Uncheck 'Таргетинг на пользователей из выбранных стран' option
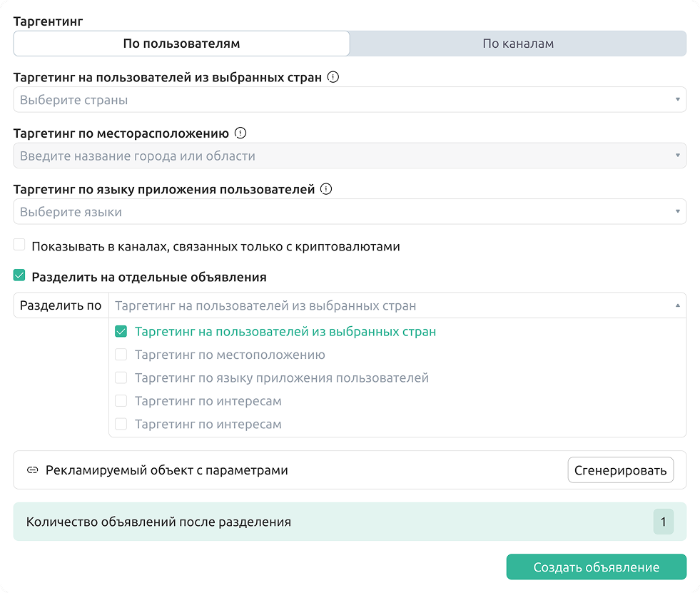Image resolution: width=700 pixels, height=593 pixels. [121, 332]
